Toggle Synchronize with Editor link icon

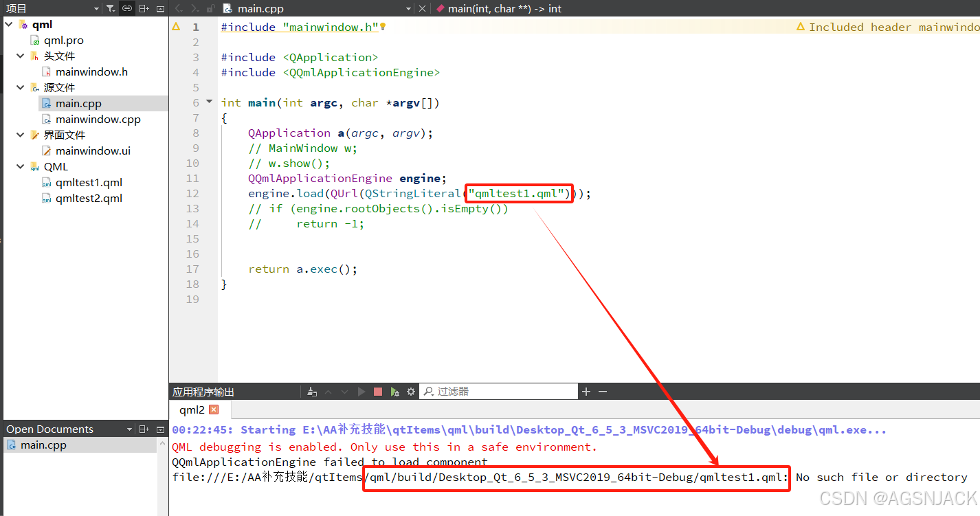pos(127,8)
